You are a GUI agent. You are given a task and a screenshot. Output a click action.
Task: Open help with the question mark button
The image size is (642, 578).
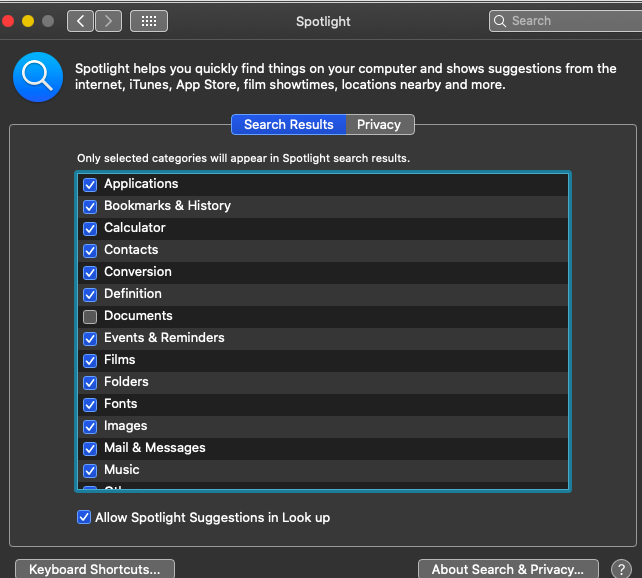[x=619, y=569]
